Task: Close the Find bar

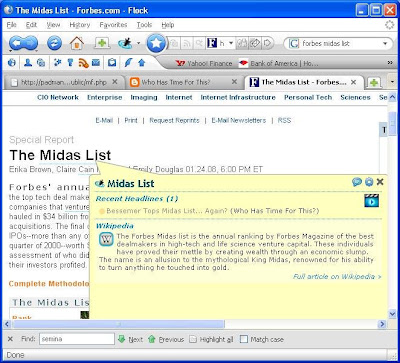Action: [x=10, y=339]
